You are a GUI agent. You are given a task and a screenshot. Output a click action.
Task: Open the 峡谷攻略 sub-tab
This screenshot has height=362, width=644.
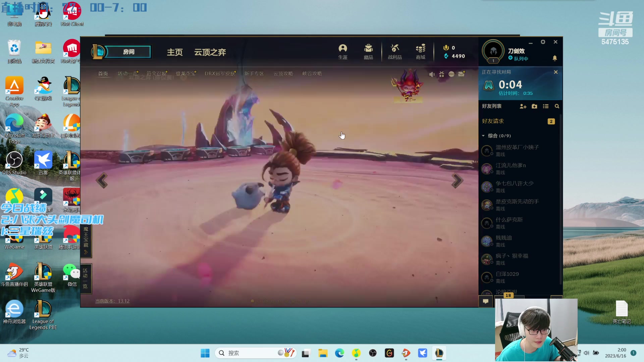pyautogui.click(x=312, y=74)
